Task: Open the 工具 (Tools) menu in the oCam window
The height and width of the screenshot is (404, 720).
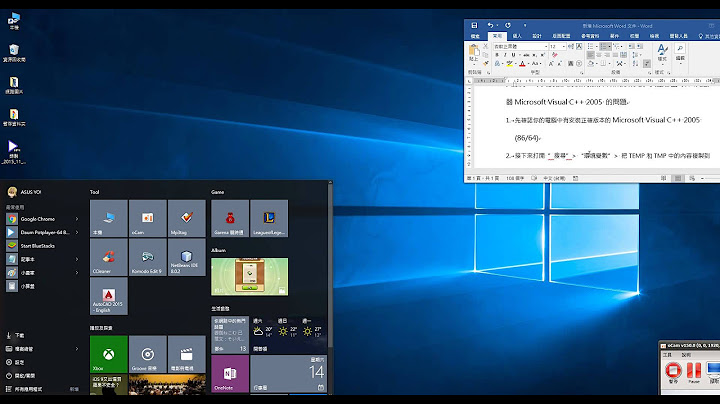Action: [x=667, y=355]
